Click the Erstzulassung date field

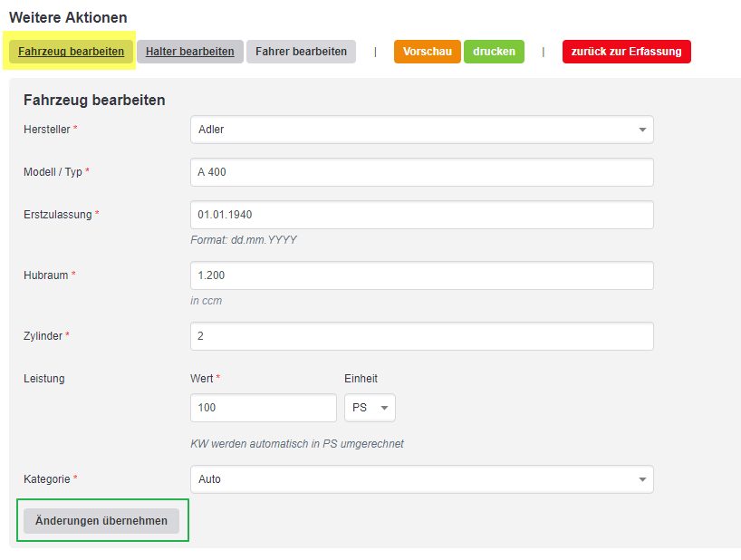coord(422,215)
